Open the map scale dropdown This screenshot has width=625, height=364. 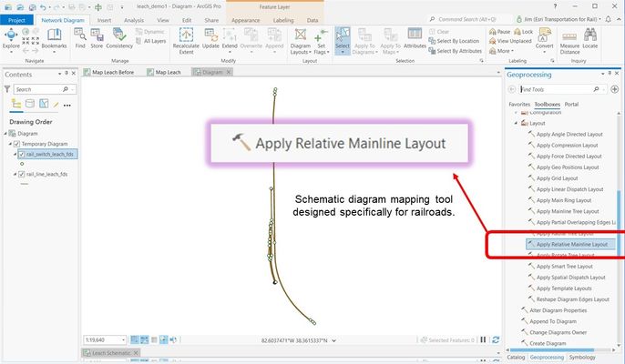point(123,339)
